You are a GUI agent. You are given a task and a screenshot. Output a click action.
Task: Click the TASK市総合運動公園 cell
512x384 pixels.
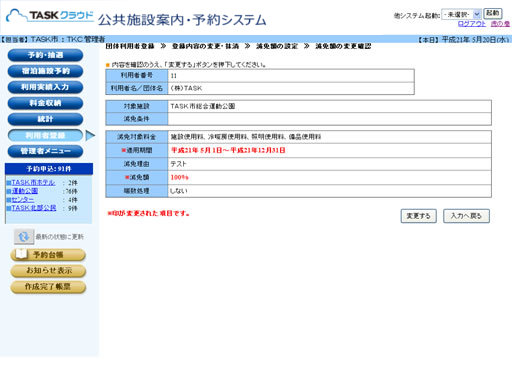329,106
